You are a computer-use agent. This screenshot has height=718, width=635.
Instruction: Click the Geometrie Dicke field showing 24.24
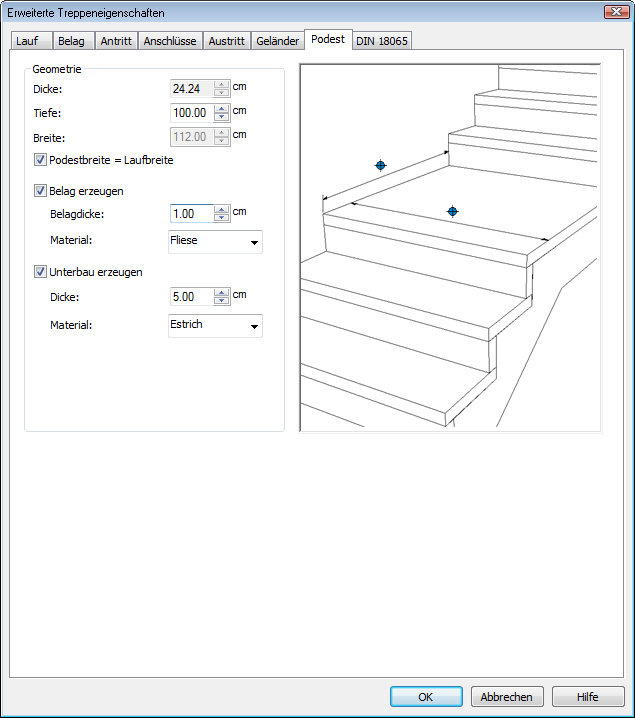pyautogui.click(x=191, y=89)
